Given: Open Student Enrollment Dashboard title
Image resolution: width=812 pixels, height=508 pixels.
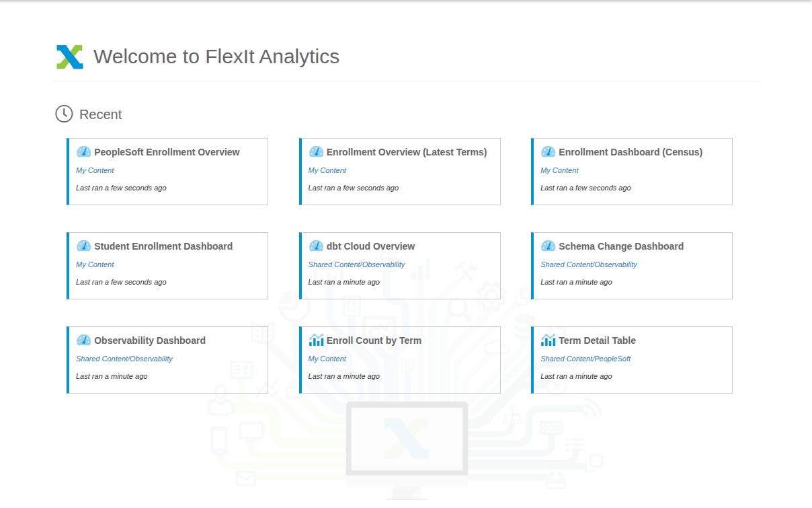Looking at the screenshot, I should pyautogui.click(x=163, y=246).
